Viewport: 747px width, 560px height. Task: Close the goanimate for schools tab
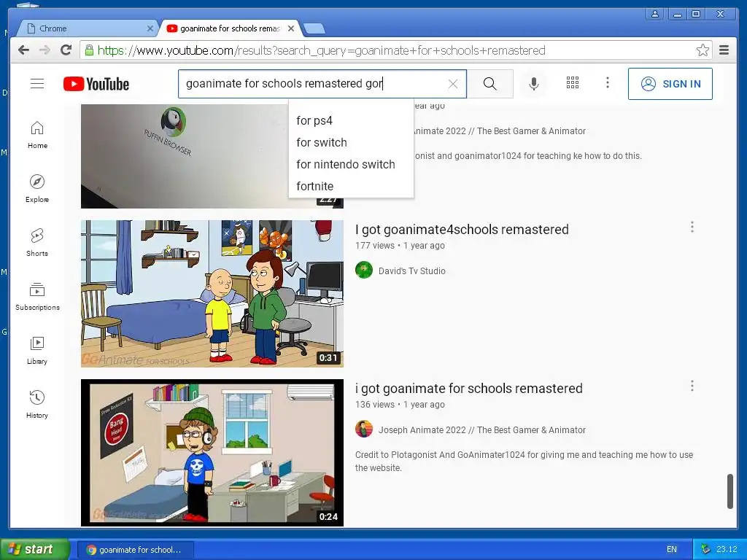pyautogui.click(x=291, y=28)
